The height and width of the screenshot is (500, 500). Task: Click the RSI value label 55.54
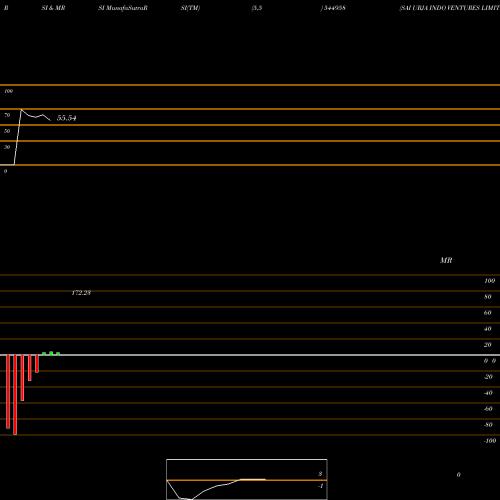(x=66, y=118)
